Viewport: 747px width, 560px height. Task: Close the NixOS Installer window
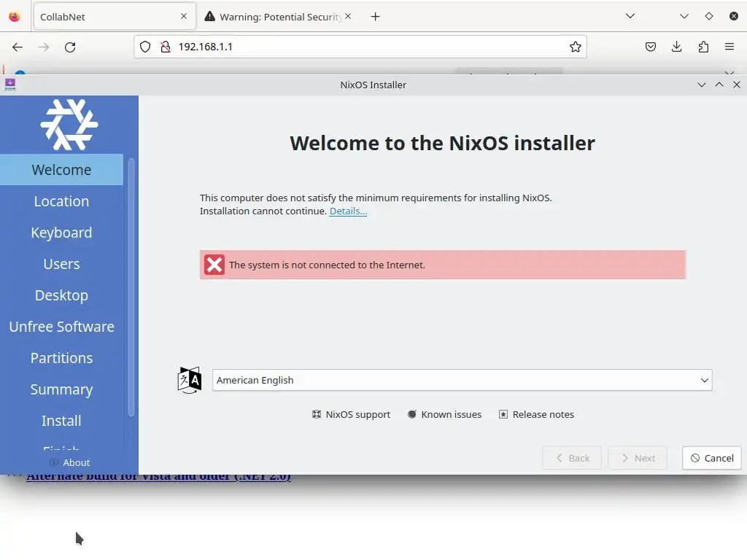click(x=737, y=85)
